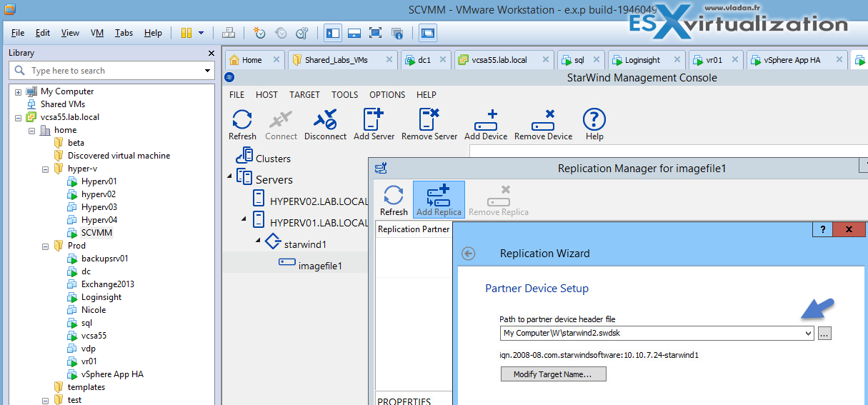Enter full screen mode icon
The image size is (868, 405).
coord(375,33)
